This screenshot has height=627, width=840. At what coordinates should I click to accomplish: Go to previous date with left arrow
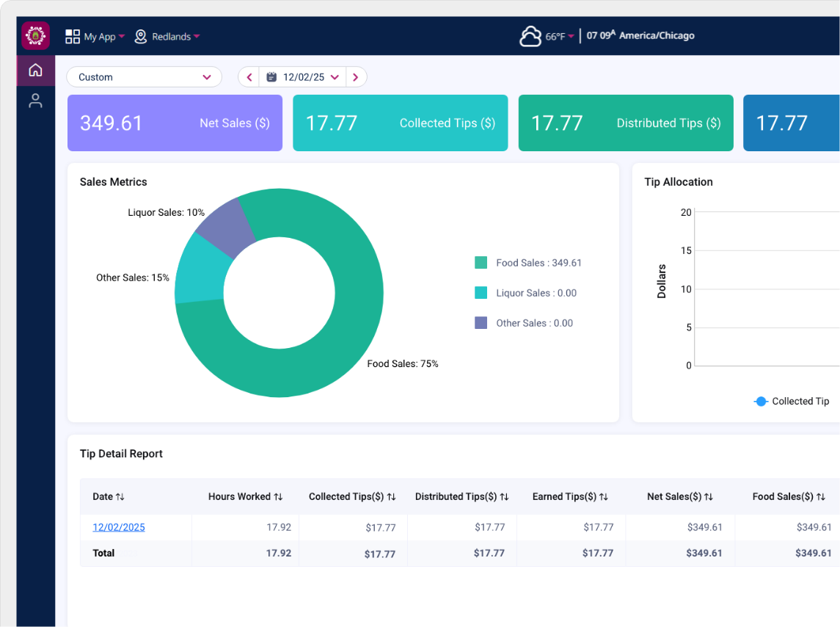(249, 77)
